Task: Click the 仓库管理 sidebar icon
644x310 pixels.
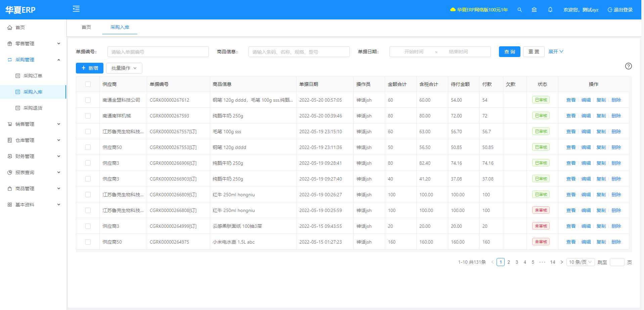Action: [10, 140]
